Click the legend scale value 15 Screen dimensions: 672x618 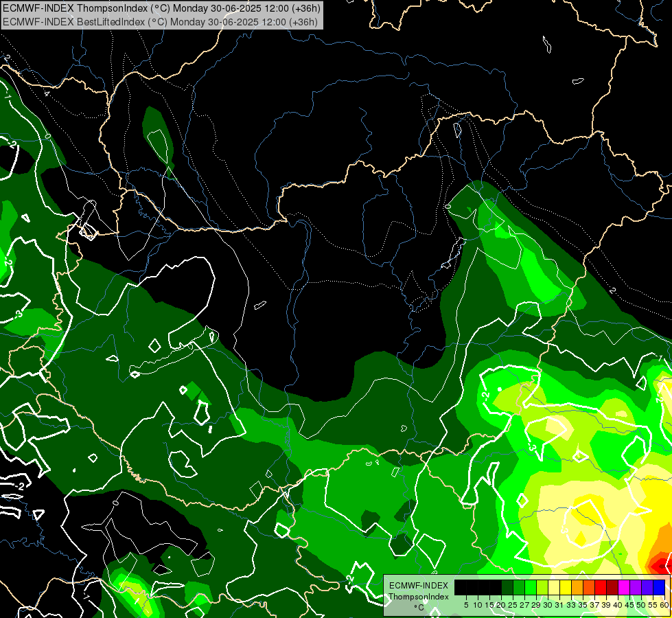489,605
